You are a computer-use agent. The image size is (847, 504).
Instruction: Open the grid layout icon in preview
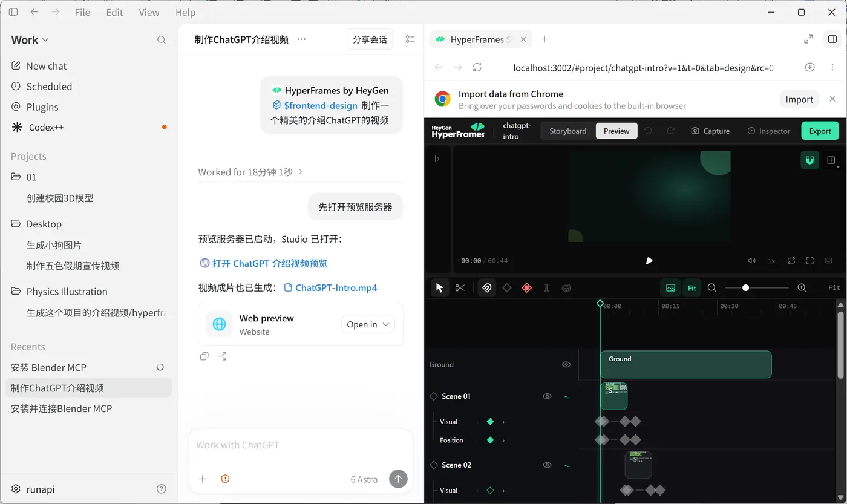831,160
